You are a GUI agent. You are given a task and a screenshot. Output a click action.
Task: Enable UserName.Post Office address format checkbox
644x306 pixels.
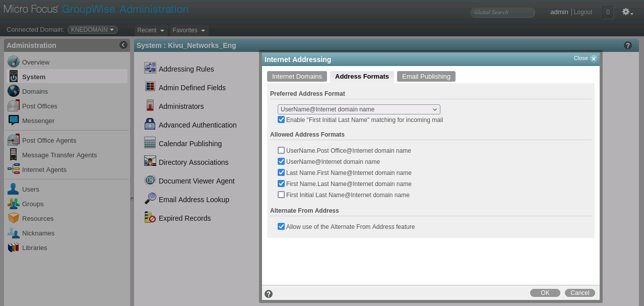(281, 150)
